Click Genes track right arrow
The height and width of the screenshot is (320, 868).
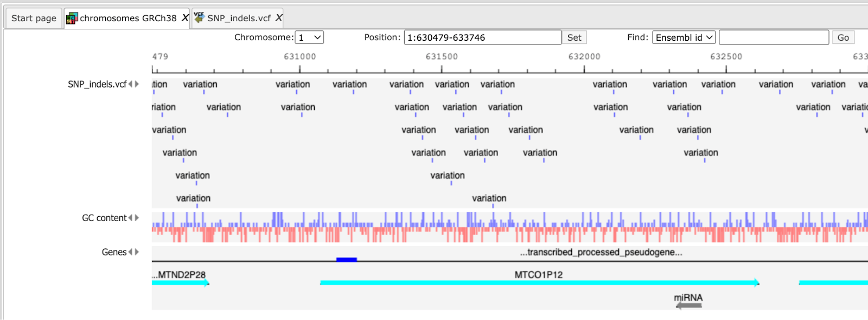pyautogui.click(x=137, y=252)
